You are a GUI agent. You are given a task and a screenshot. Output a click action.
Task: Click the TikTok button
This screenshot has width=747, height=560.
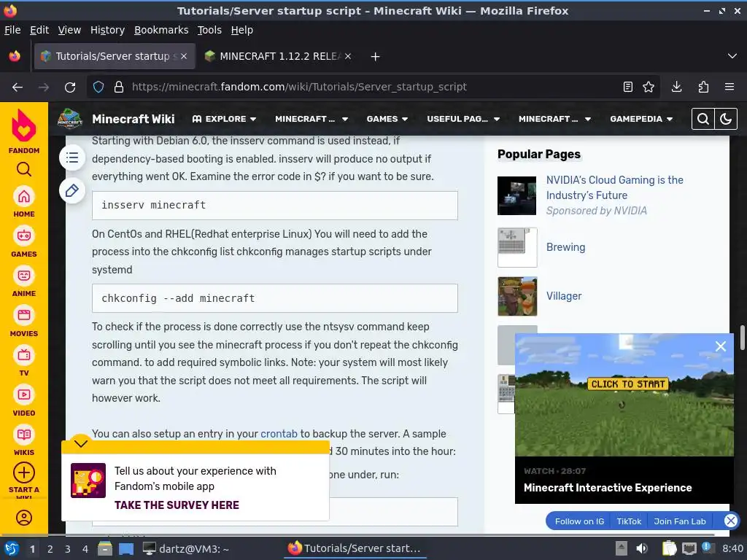click(x=629, y=521)
